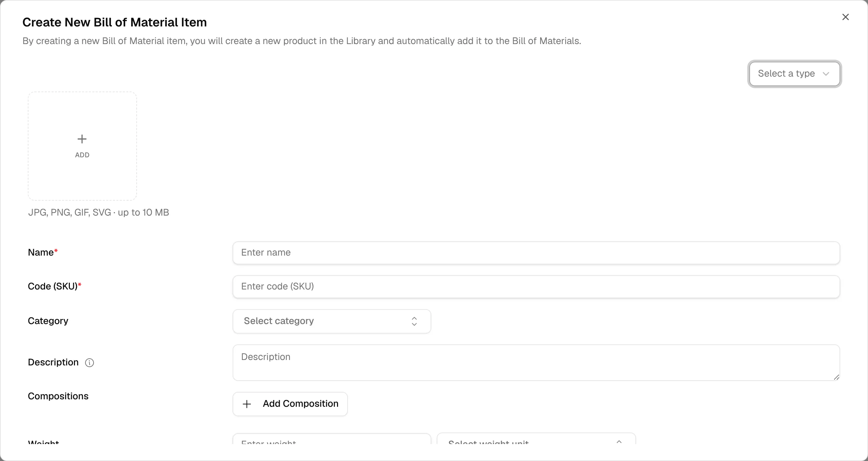Open the Select a type dropdown

(794, 74)
